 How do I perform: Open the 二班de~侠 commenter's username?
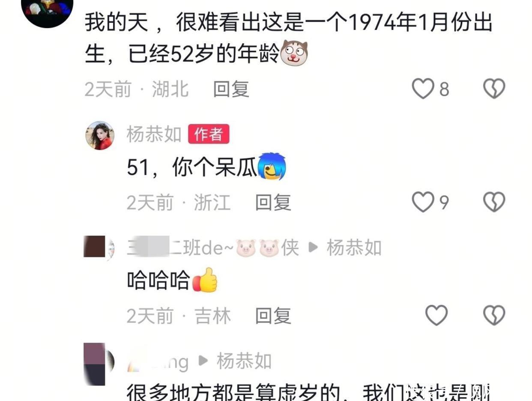pos(213,248)
